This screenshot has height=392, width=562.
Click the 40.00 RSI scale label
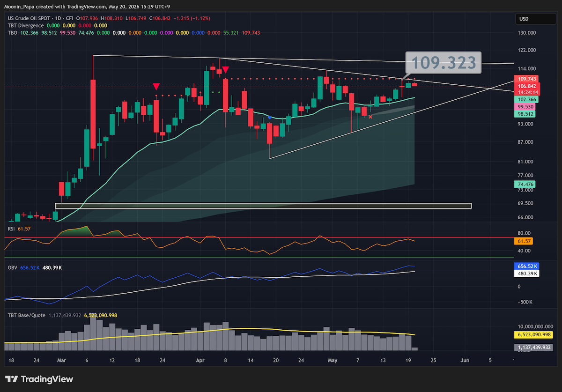[524, 251]
